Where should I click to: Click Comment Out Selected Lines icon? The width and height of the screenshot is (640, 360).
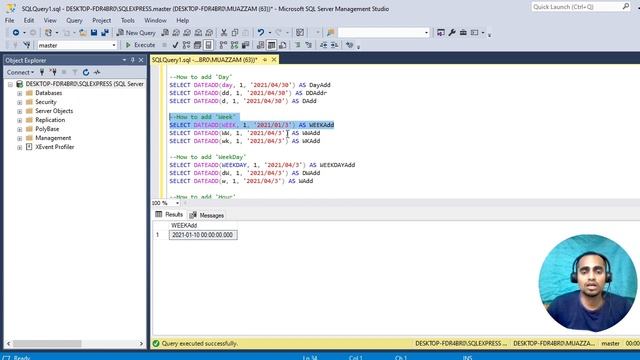click(298, 45)
